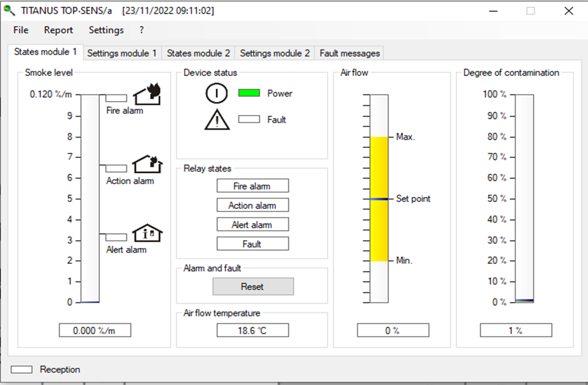Click the Alert alarm relay state box
The height and width of the screenshot is (385, 588).
tap(252, 225)
